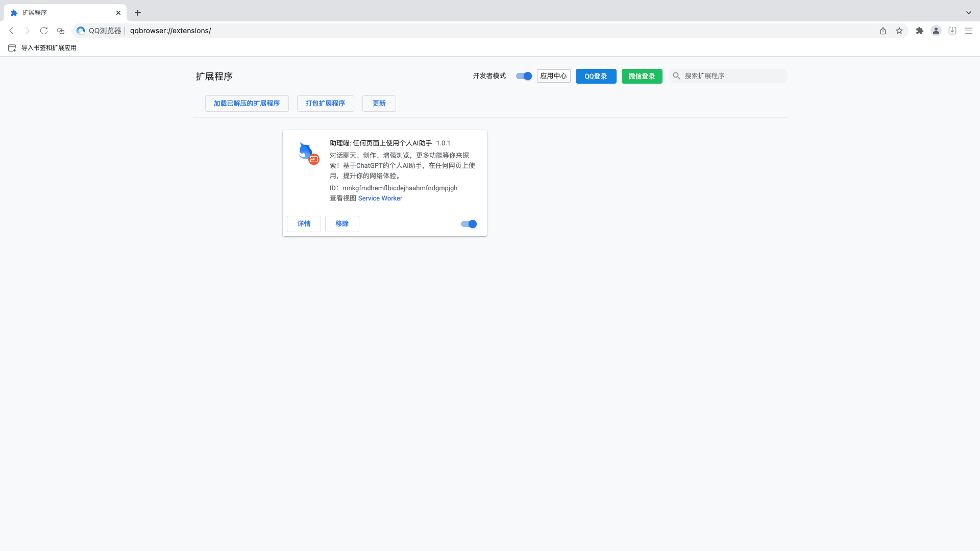Click the 扩展程序 page heading
The image size is (980, 551).
(214, 77)
